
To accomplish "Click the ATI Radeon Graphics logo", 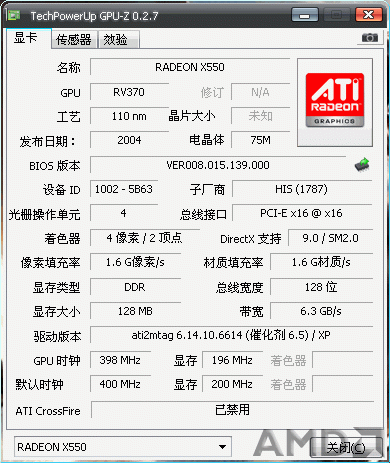I will pyautogui.click(x=335, y=100).
